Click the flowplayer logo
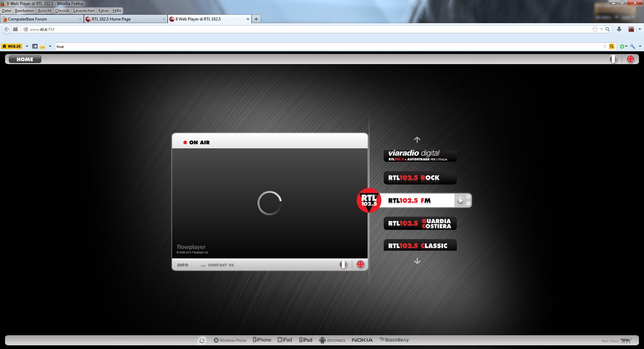Screen dimensions: 644x349 [x=192, y=247]
